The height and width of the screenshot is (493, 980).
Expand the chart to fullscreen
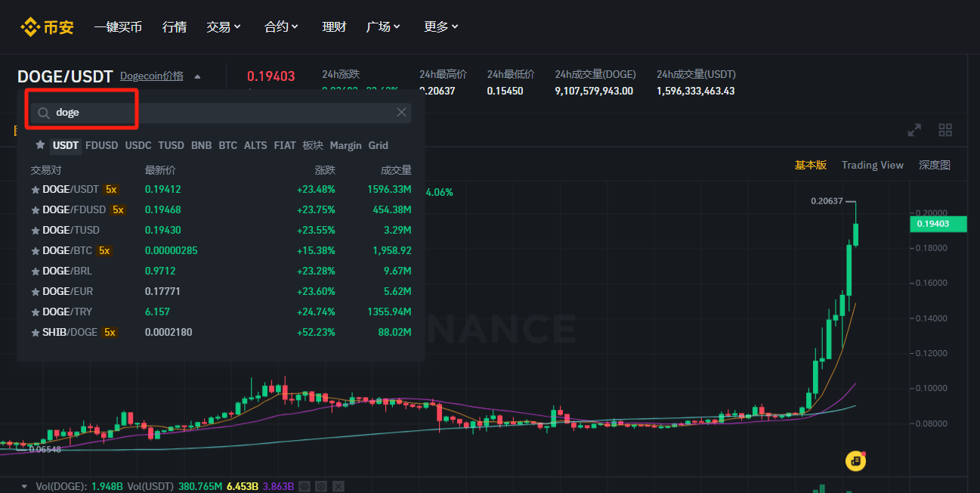(914, 130)
